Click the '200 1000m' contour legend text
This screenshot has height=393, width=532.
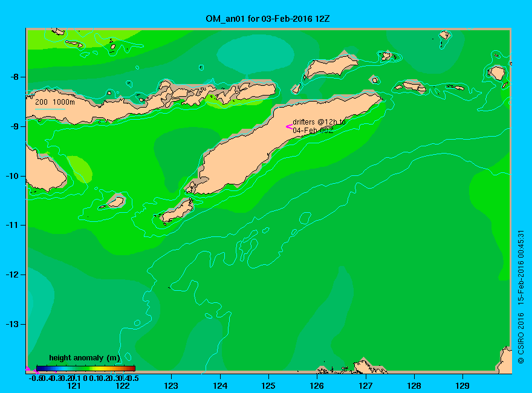point(55,102)
